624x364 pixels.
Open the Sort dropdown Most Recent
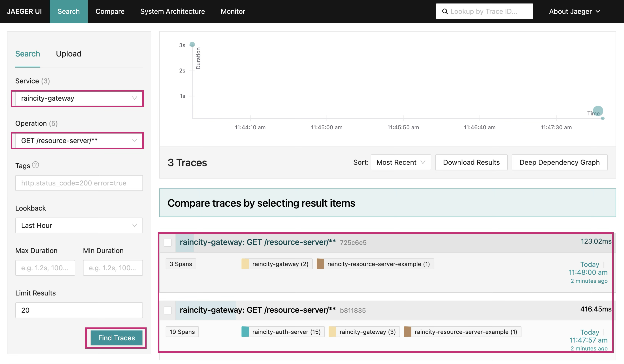click(401, 162)
